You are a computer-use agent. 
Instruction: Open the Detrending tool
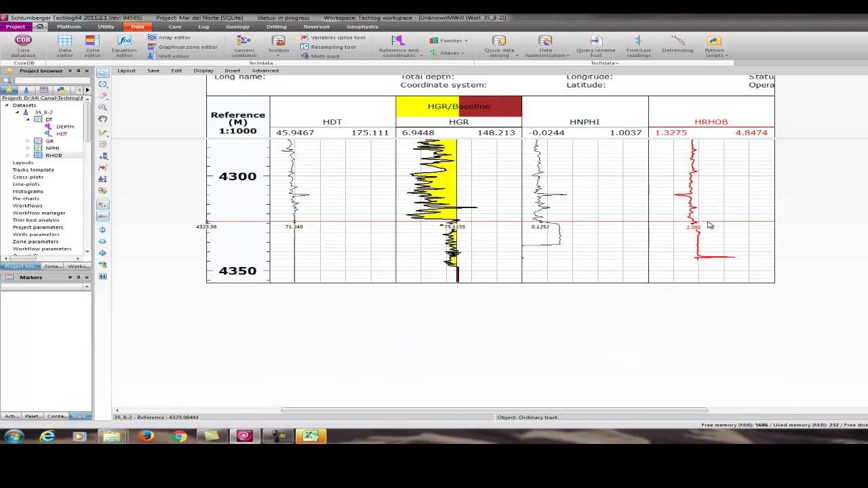pyautogui.click(x=677, y=45)
